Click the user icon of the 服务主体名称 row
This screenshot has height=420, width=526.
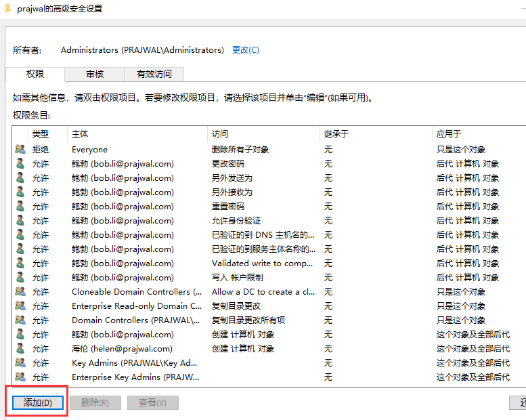(20, 249)
